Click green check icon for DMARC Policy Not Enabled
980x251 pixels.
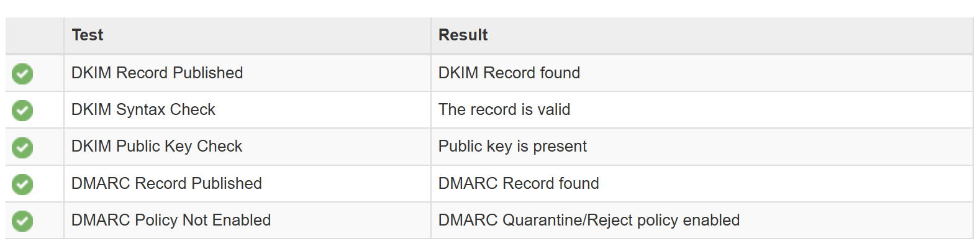pyautogui.click(x=22, y=221)
